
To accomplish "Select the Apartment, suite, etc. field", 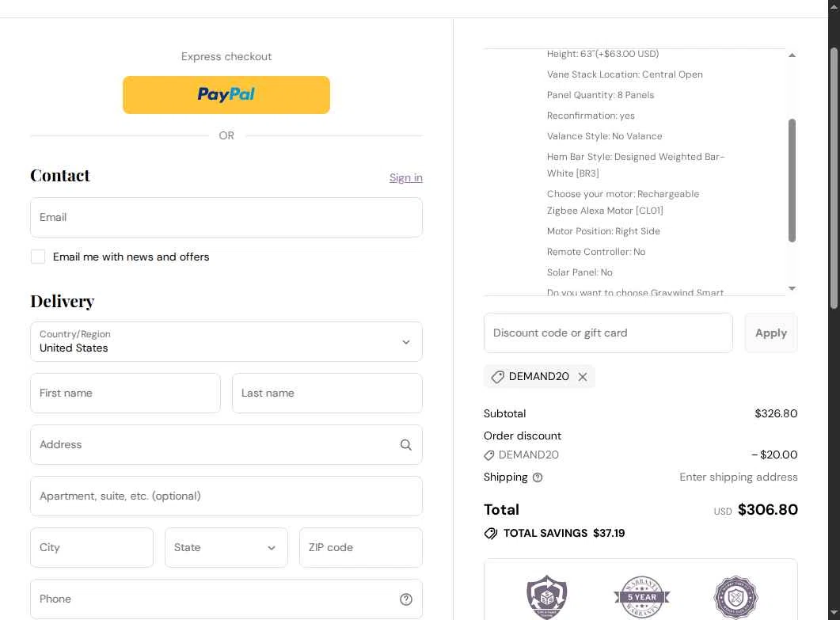I will 226,496.
